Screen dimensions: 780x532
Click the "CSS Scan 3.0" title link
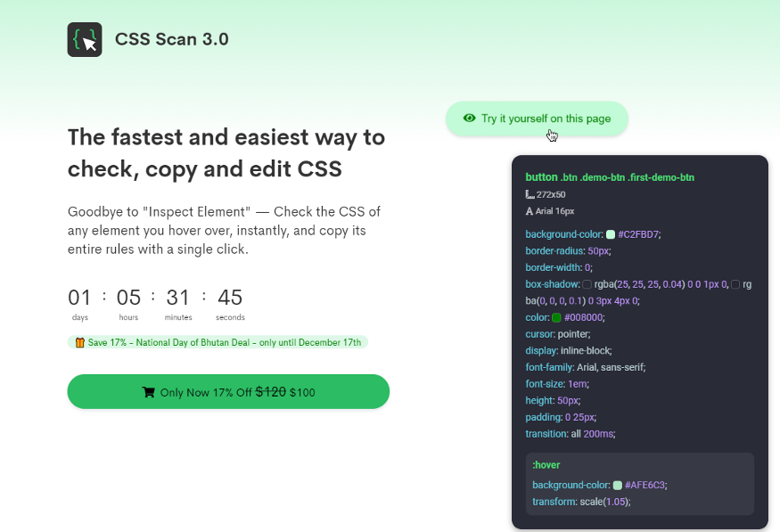(172, 39)
